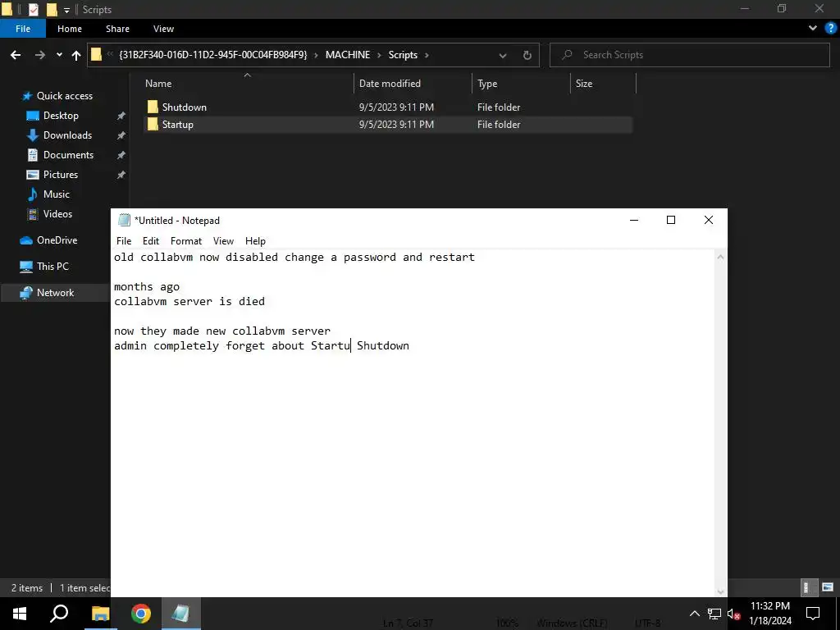The height and width of the screenshot is (630, 840).
Task: Sort by the Name column header
Action: [158, 84]
